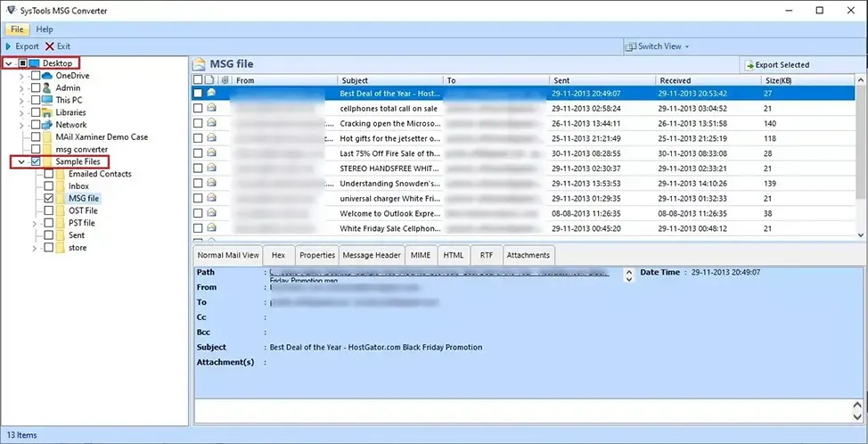
Task: Check the OneDrive checkbox
Action: (x=36, y=76)
